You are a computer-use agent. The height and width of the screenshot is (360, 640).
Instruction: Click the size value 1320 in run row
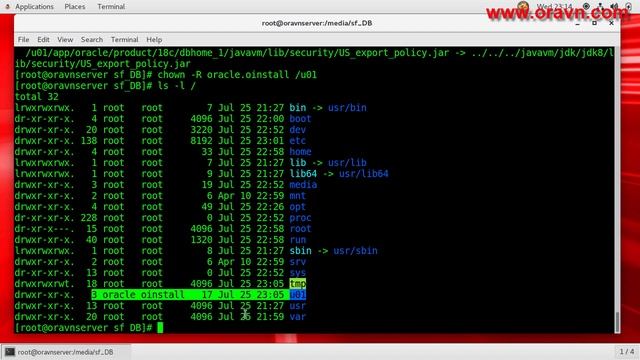tap(201, 240)
